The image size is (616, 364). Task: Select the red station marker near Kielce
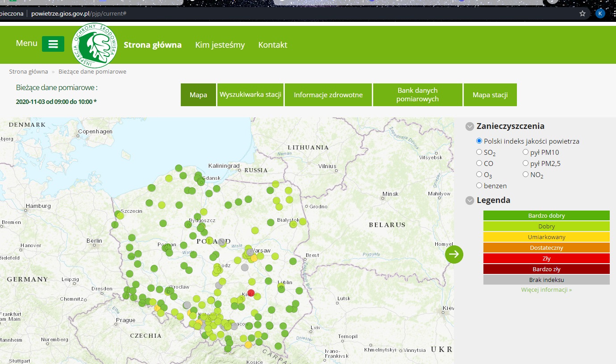[250, 293]
